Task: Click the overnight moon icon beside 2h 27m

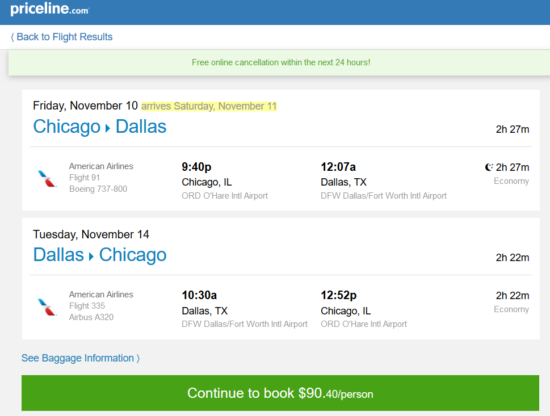Action: [489, 167]
